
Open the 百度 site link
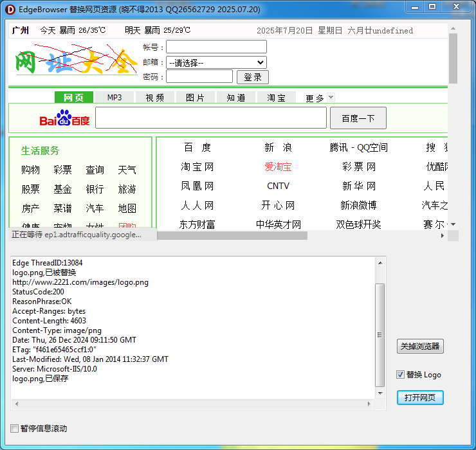[197, 147]
